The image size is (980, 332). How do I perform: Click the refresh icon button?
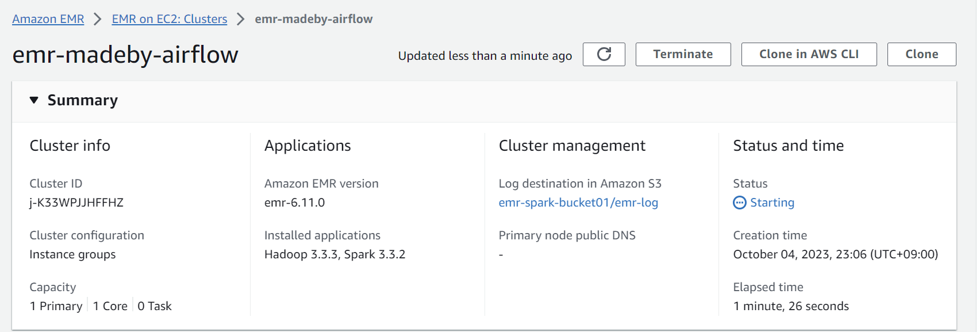pos(604,54)
